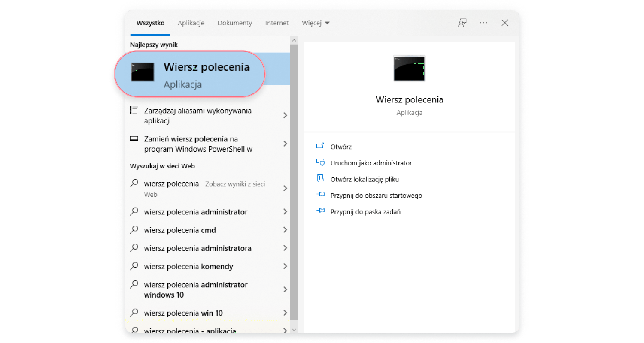Expand arrow for wiersz polecenia administratora
This screenshot has width=644, height=343.
(285, 248)
